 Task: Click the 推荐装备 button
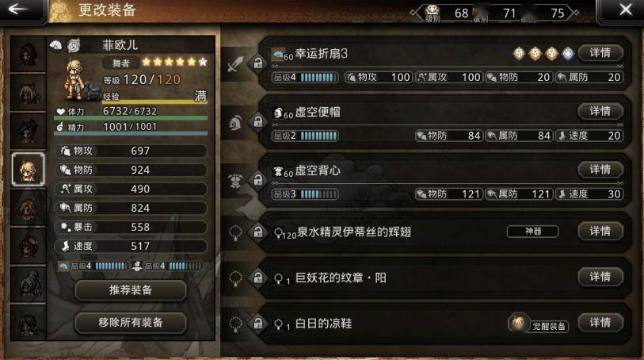(x=131, y=290)
